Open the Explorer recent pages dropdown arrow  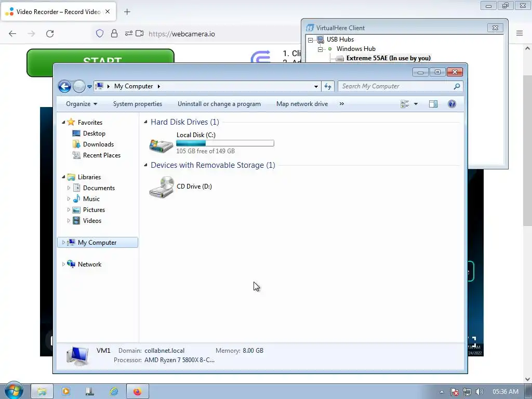(89, 87)
